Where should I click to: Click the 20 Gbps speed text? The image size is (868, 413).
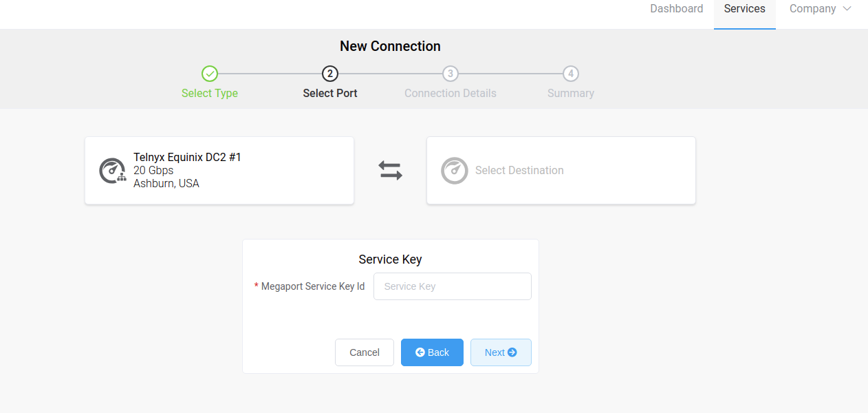pyautogui.click(x=153, y=171)
